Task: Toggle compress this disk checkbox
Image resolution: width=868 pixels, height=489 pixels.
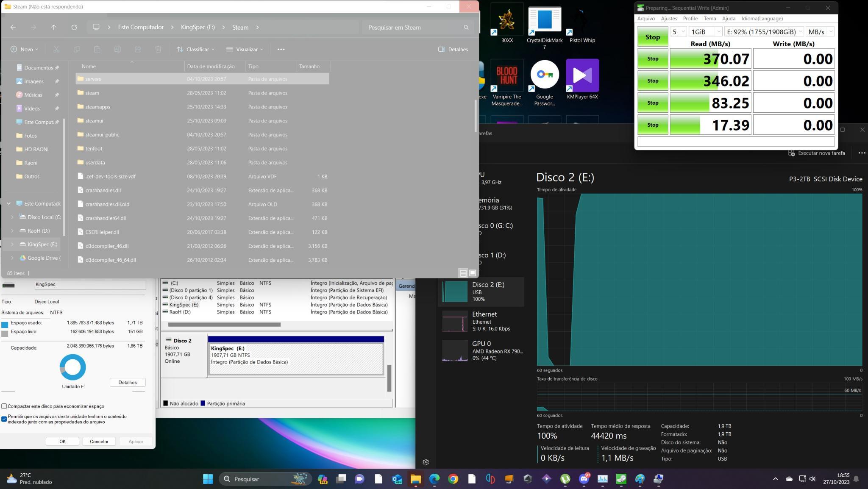Action: tap(4, 406)
